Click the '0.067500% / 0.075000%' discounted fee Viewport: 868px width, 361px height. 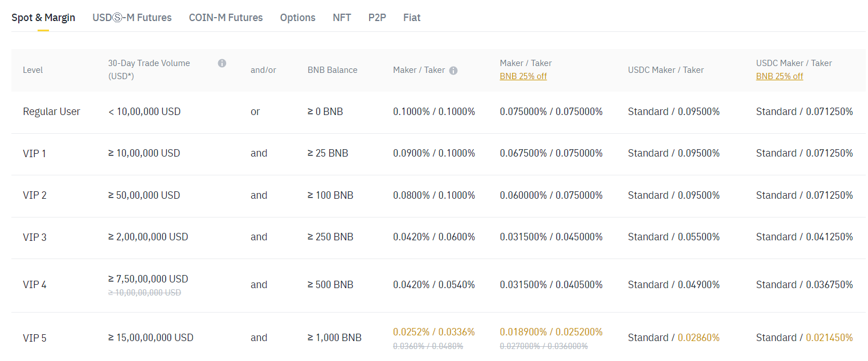click(551, 153)
